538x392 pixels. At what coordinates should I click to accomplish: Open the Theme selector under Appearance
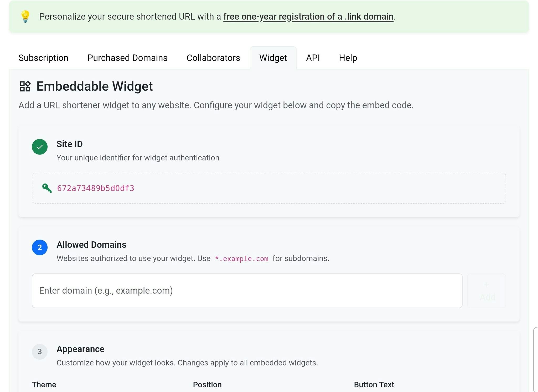pyautogui.click(x=44, y=384)
